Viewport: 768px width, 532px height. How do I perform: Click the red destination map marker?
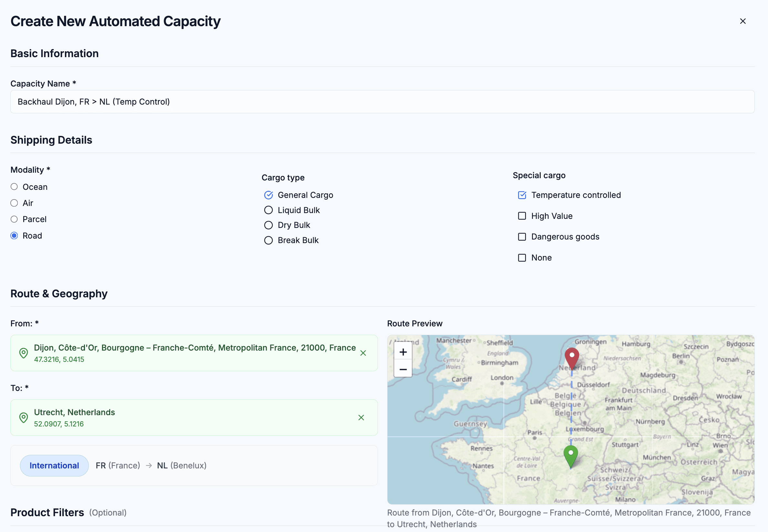[572, 357]
